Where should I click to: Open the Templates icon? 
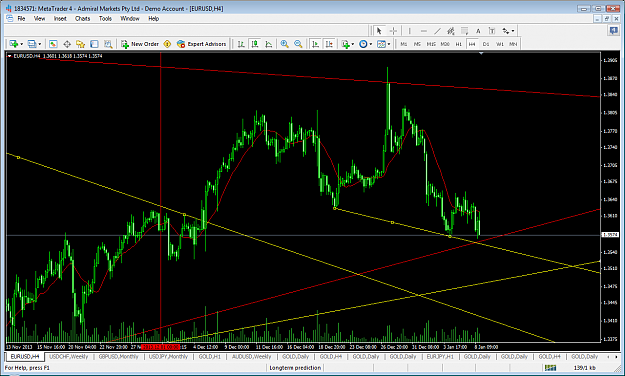click(x=381, y=44)
